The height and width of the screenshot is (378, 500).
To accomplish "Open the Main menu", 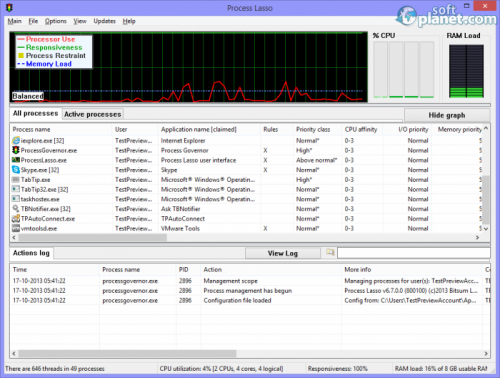I will pos(14,21).
